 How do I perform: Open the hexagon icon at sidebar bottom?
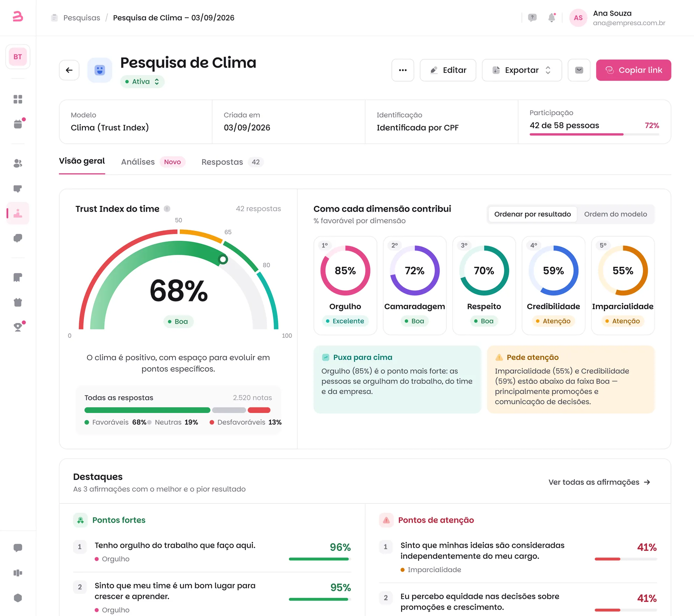18,598
